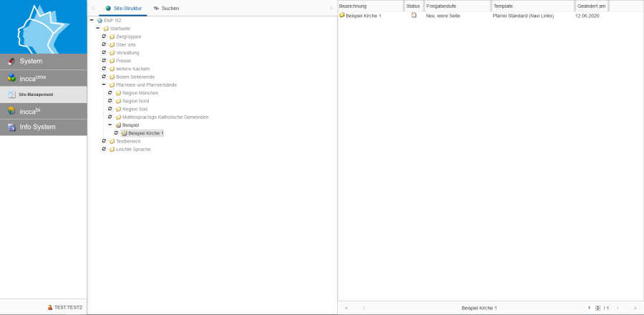Click the incca cmx module icon
This screenshot has height=315, width=644.
click(11, 78)
